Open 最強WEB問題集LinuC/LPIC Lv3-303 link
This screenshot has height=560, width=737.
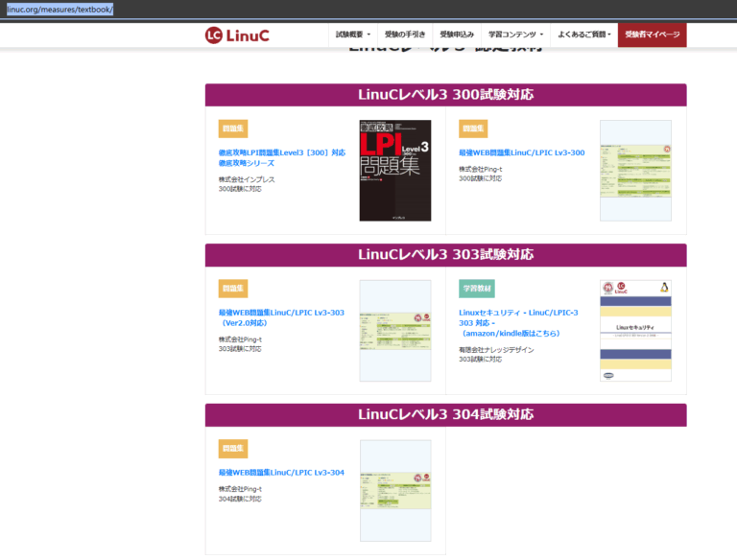point(281,317)
